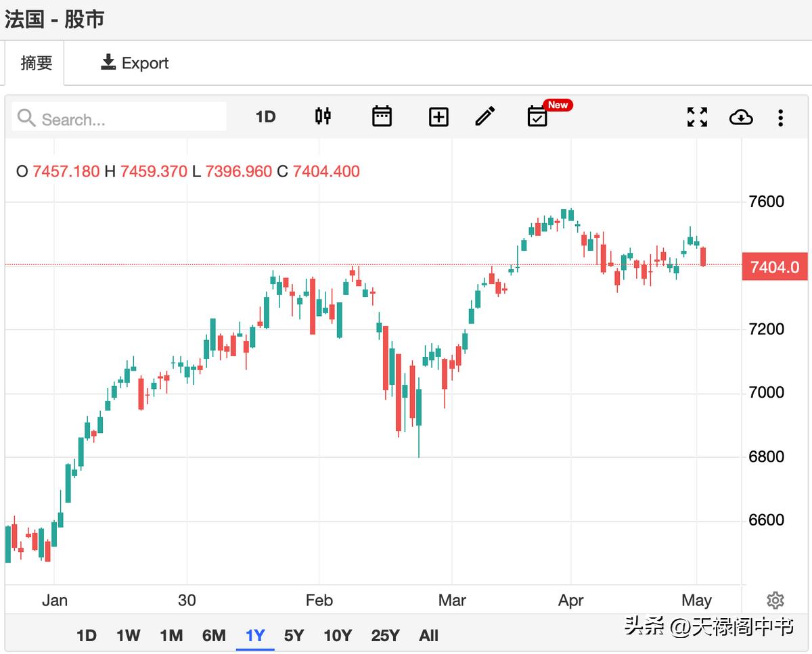Select the All time range
Viewport: 812px width, 654px height.
click(x=428, y=635)
